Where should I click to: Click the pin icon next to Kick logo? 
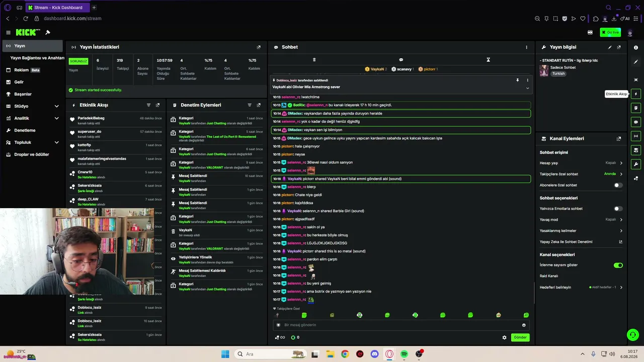[48, 32]
